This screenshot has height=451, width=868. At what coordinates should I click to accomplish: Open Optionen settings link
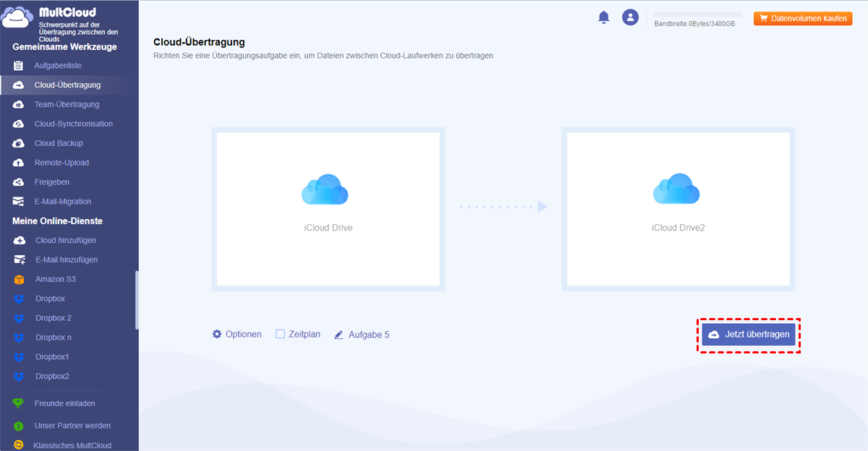(237, 335)
